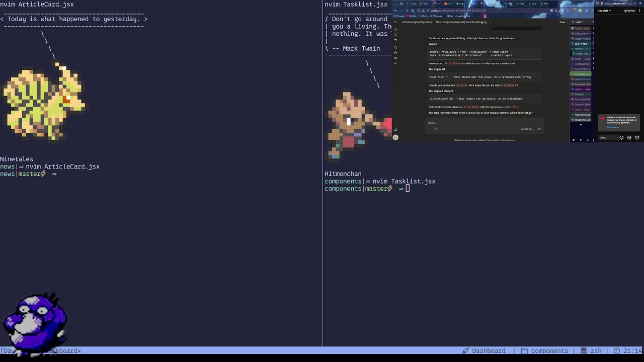The image size is (644, 362).
Task: Click the bookmark star in the address bar
Action: click(x=556, y=11)
